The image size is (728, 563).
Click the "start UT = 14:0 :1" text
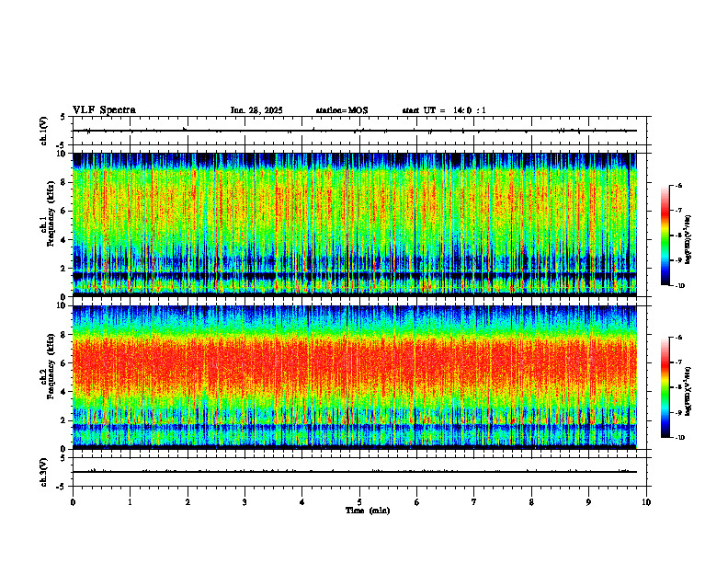pyautogui.click(x=444, y=110)
